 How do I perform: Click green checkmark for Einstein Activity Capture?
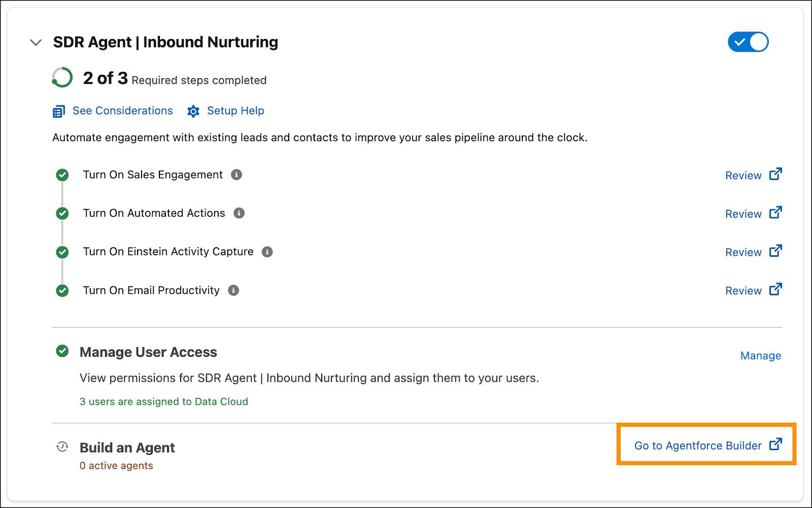62,252
